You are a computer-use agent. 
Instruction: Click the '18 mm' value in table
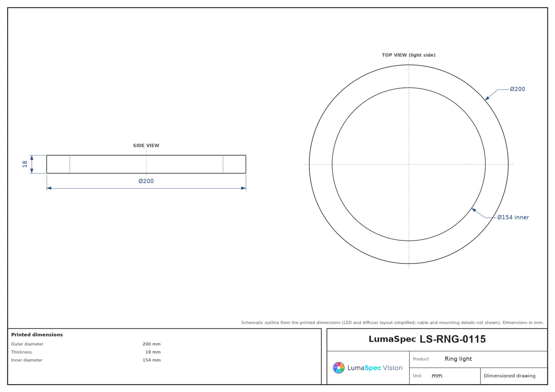(153, 352)
